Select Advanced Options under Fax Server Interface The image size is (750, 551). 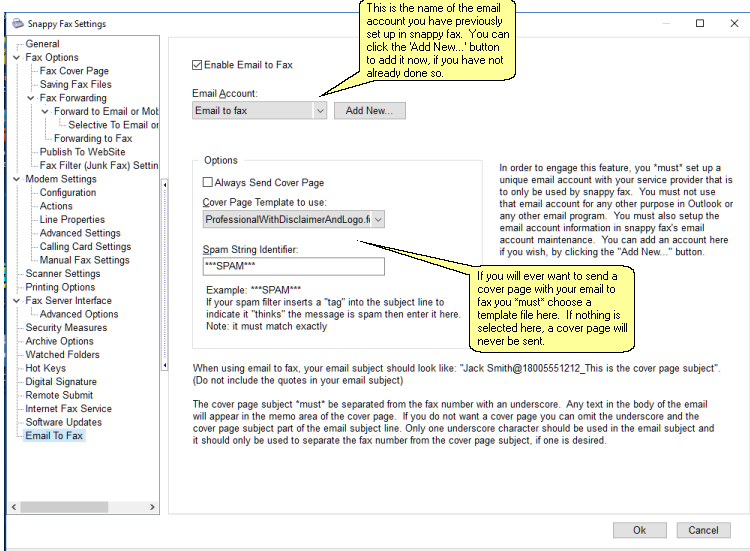(x=79, y=314)
